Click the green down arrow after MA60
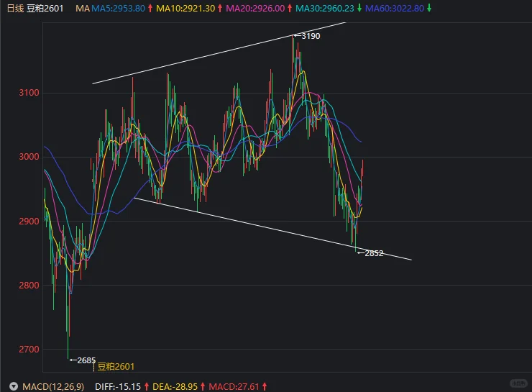Screen dimensions: 532x392 click(429, 8)
